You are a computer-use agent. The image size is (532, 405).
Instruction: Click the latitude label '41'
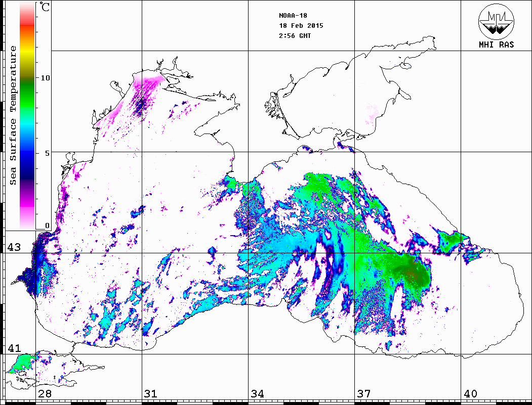[14, 348]
